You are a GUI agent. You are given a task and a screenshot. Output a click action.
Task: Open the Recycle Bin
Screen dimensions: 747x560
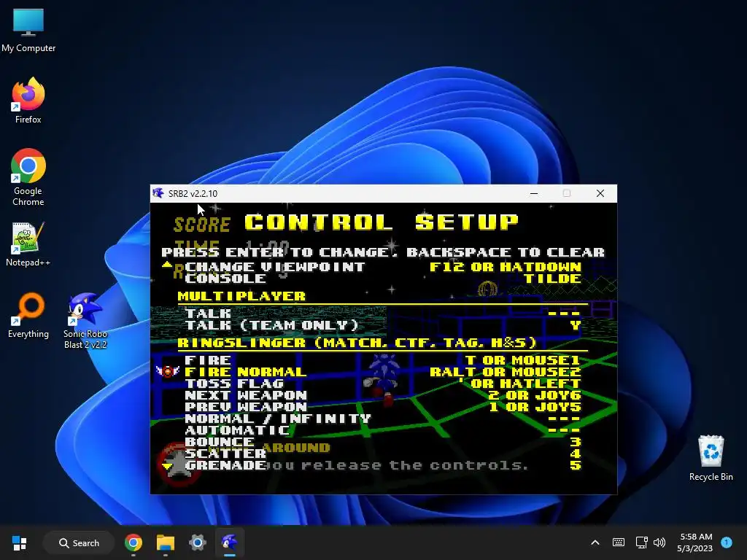tap(711, 458)
